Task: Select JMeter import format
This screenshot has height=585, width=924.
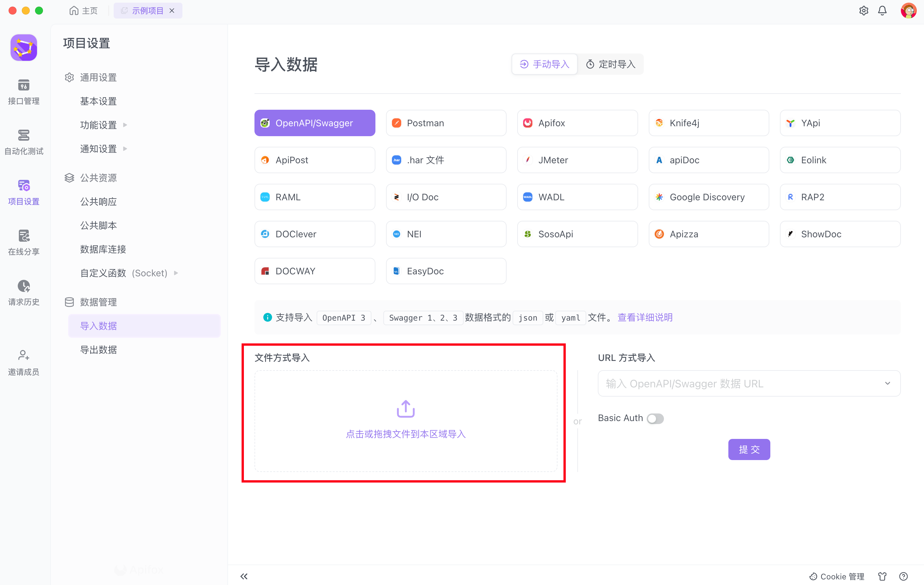Action: click(x=577, y=160)
